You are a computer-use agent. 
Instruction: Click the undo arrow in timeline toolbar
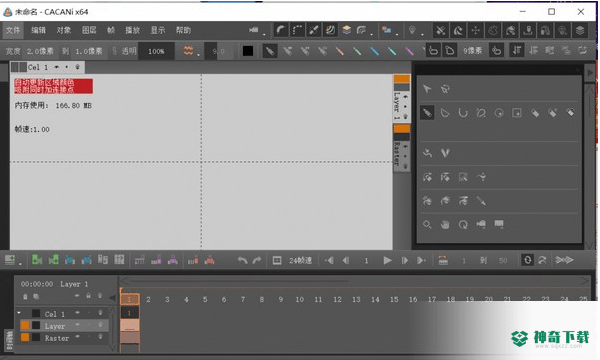coord(242,260)
